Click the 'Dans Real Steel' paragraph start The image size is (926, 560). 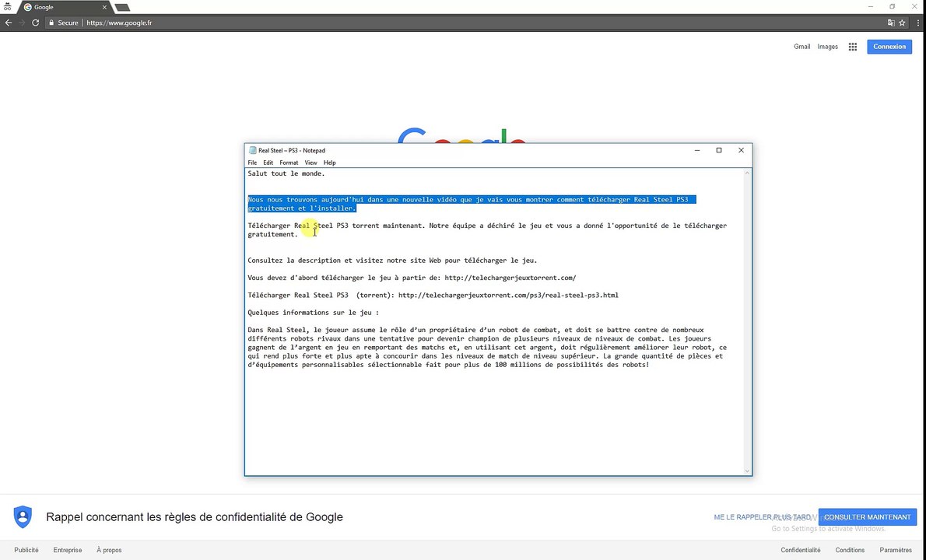click(x=278, y=330)
